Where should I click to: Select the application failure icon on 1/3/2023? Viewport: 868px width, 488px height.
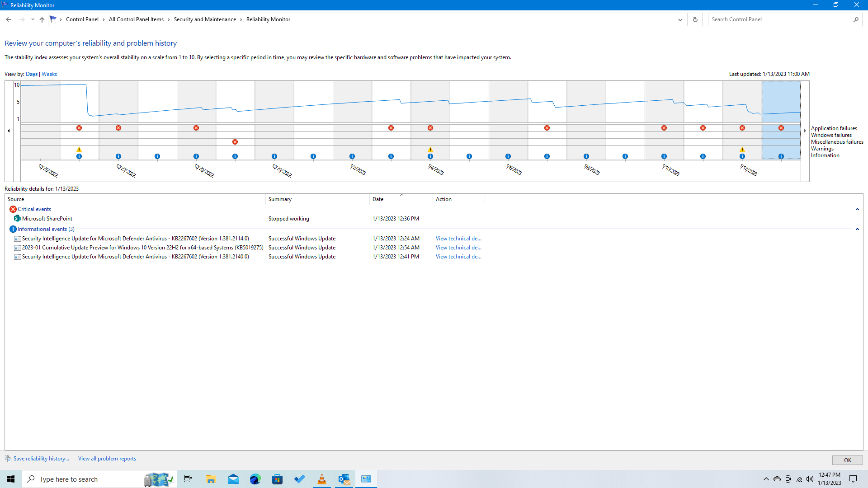(391, 128)
